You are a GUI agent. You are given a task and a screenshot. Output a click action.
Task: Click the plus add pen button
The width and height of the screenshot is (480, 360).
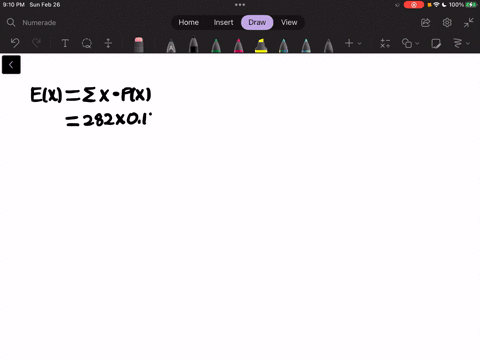point(349,43)
